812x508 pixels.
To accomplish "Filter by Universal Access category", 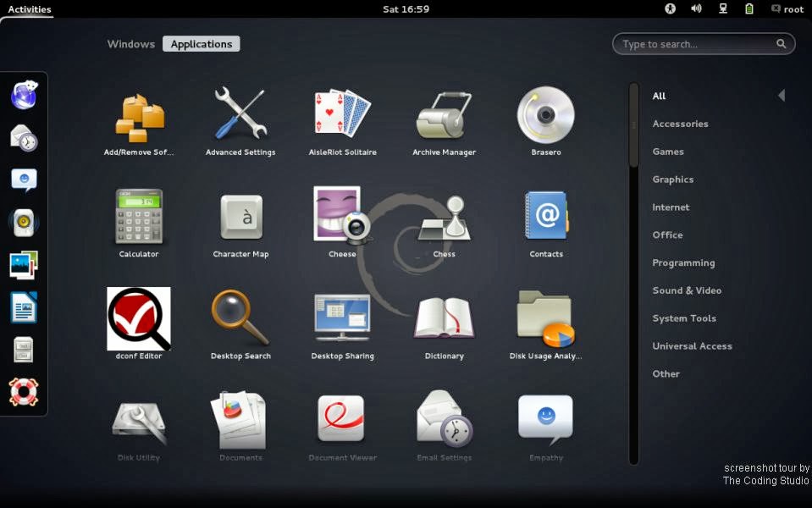I will tap(692, 346).
